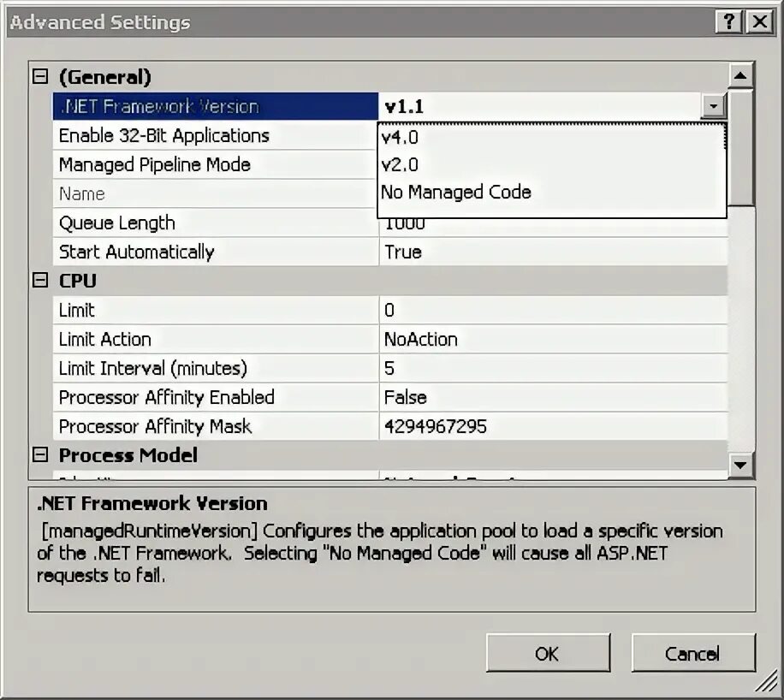Select the Name property row
Screen dimensions: 784x700
[216, 193]
